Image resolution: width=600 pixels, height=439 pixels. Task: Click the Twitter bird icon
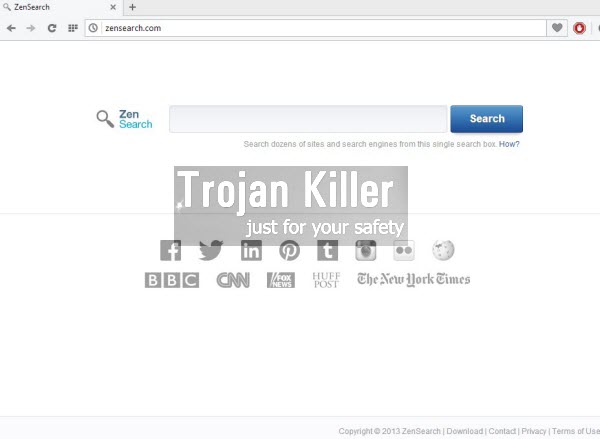click(x=210, y=251)
